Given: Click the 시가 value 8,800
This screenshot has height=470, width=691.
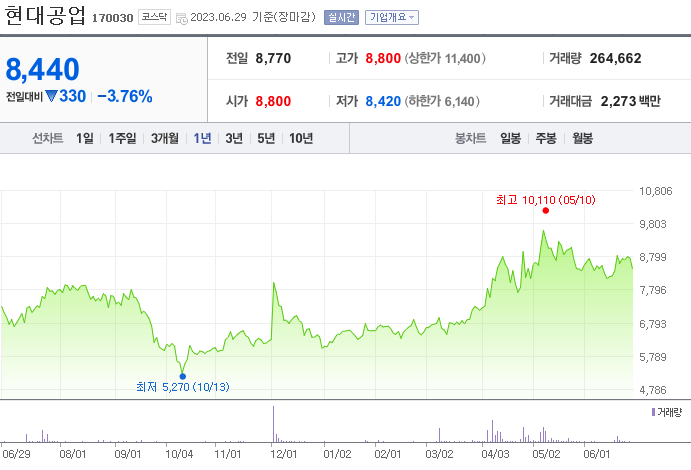Looking at the screenshot, I should click(x=273, y=101).
